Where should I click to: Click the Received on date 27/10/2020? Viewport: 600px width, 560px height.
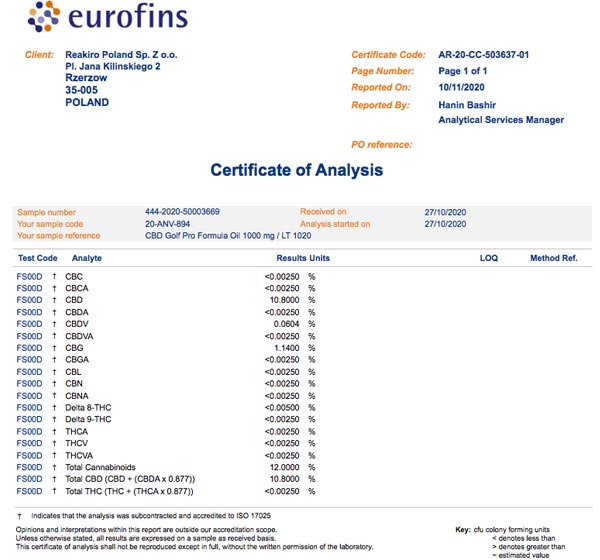point(445,212)
